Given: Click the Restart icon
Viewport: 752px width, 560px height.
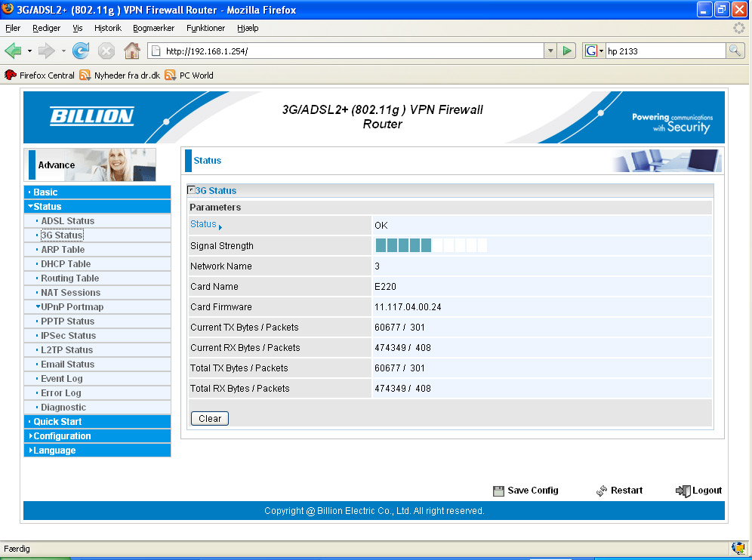Looking at the screenshot, I should (602, 491).
